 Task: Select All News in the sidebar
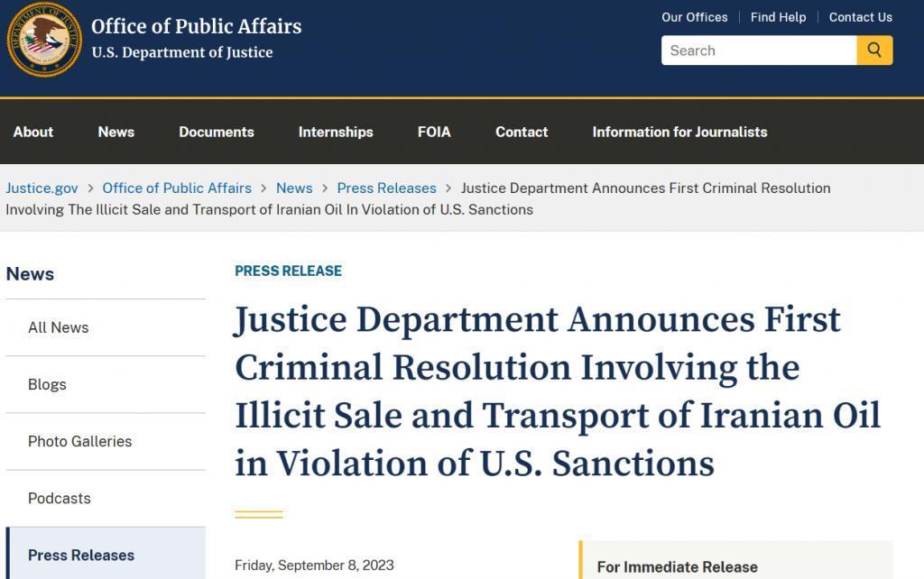[58, 326]
